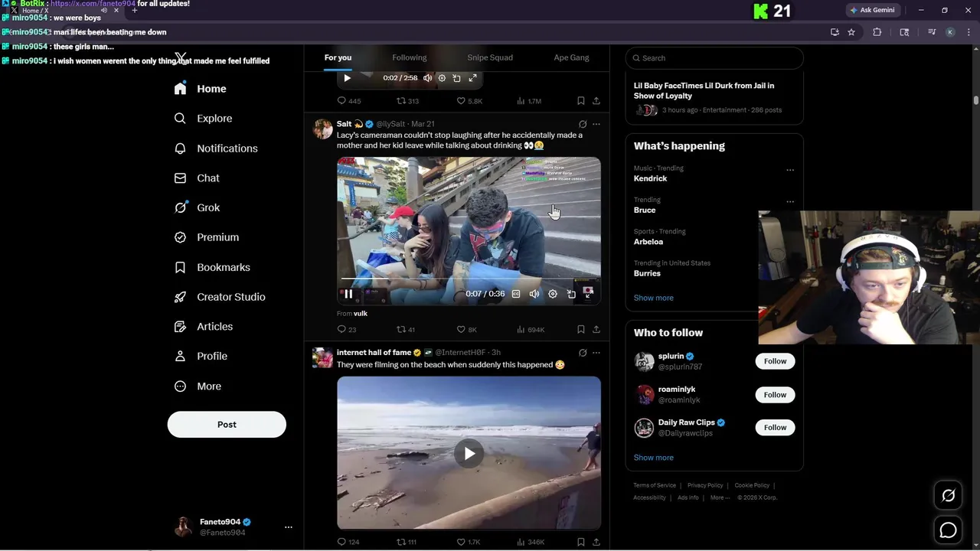Seek the Salt video progress bar
This screenshot has width=980, height=551.
[x=469, y=279]
